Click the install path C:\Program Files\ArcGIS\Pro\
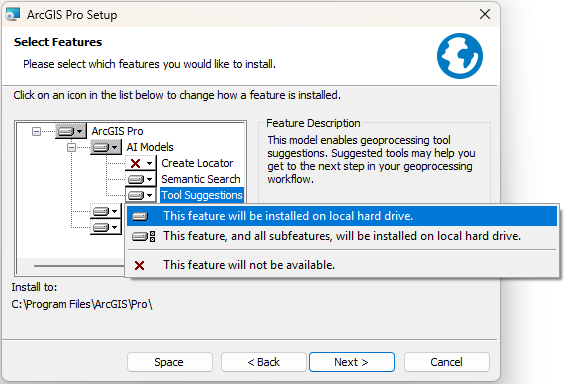566x384 pixels. 82,304
